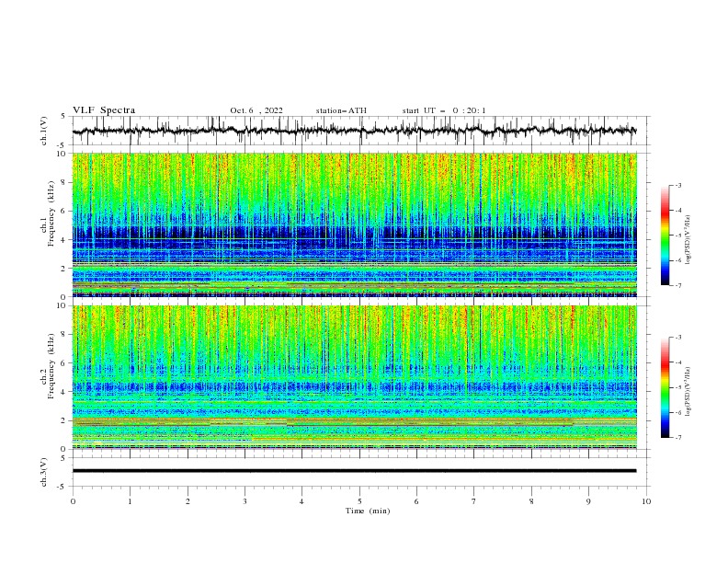The width and height of the screenshot is (728, 563).
Task: Click the '-7' value on lower colorbar
Action: click(677, 438)
